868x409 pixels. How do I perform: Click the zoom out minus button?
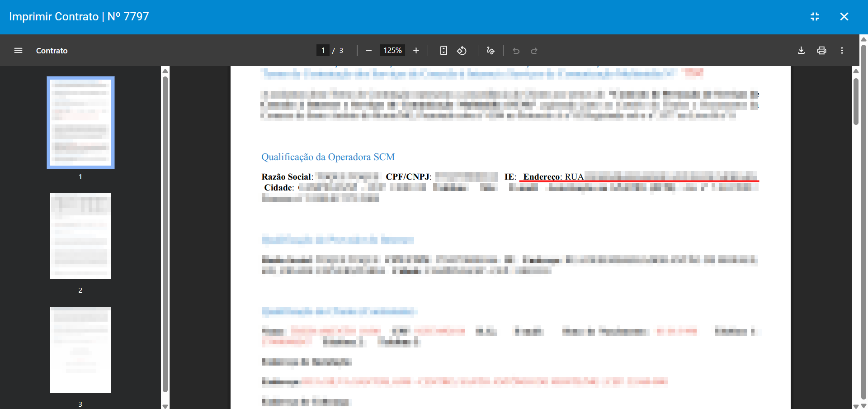pos(368,51)
